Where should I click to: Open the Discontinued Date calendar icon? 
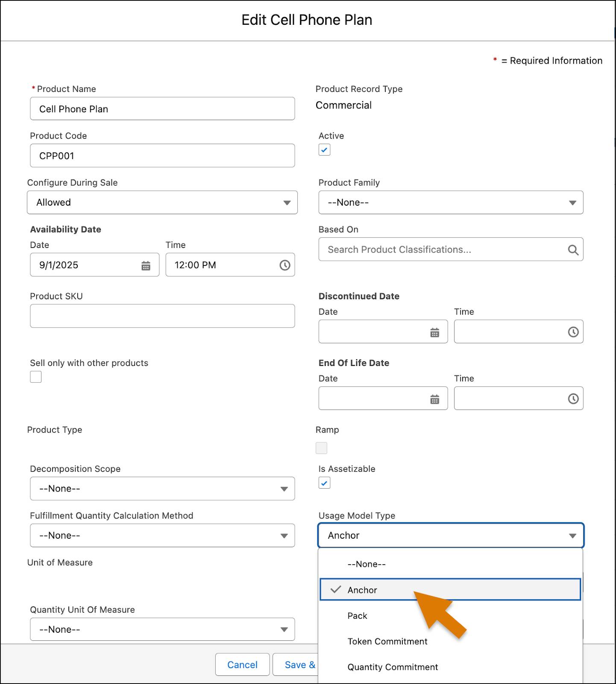(434, 332)
